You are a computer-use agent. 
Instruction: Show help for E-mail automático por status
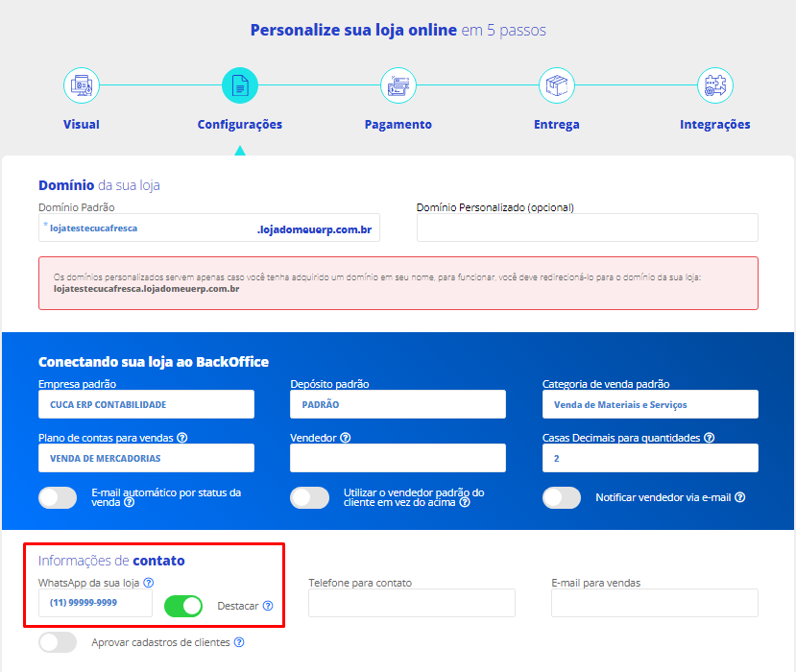tap(130, 502)
